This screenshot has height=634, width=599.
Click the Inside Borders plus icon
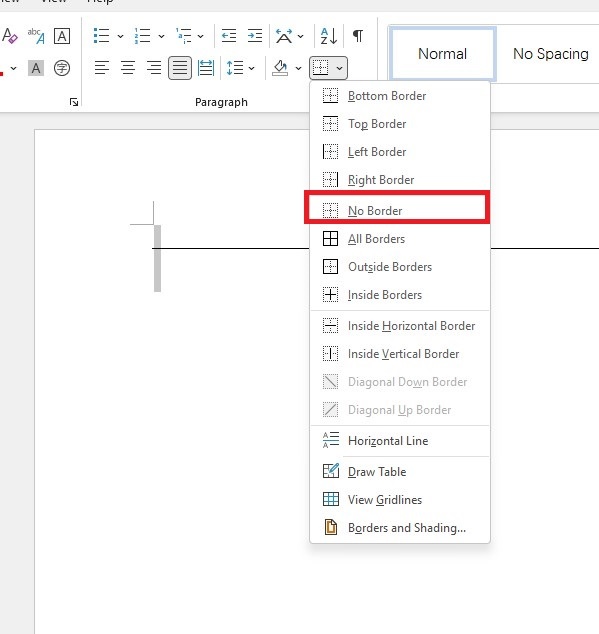330,295
